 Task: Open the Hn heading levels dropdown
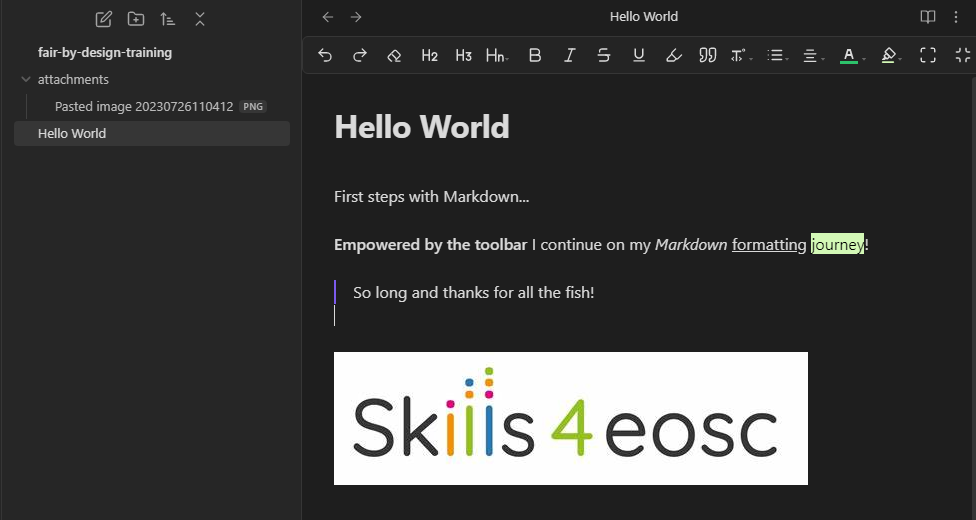(496, 56)
